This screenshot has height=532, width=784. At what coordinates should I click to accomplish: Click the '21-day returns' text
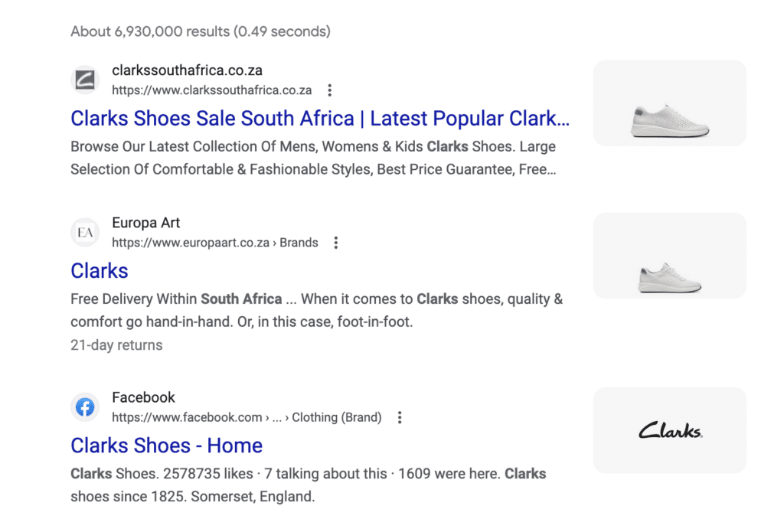tap(116, 345)
